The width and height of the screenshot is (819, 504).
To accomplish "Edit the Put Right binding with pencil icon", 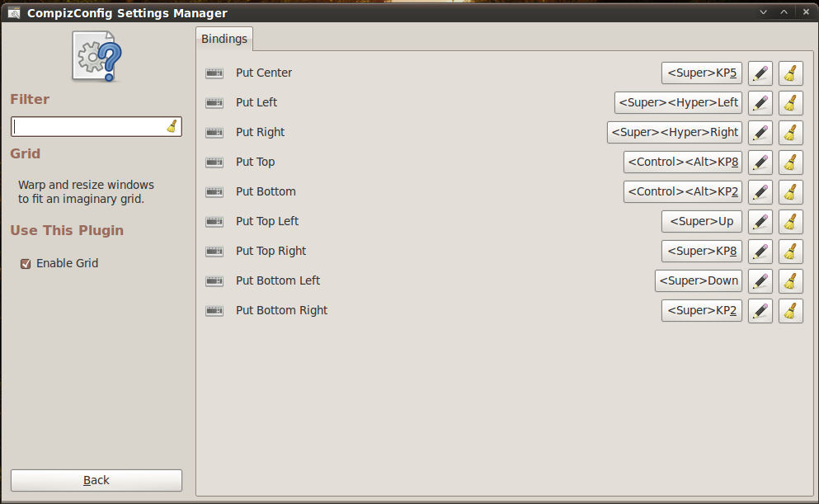I will click(x=760, y=133).
